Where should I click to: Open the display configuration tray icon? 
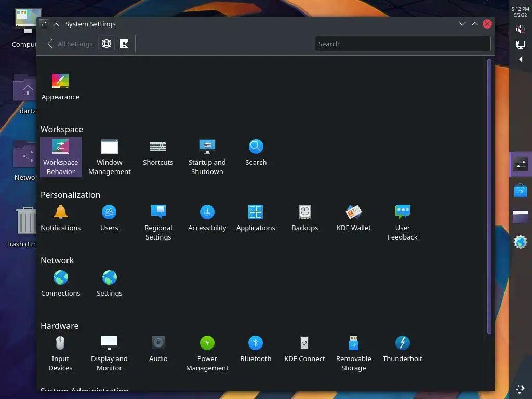point(520,45)
